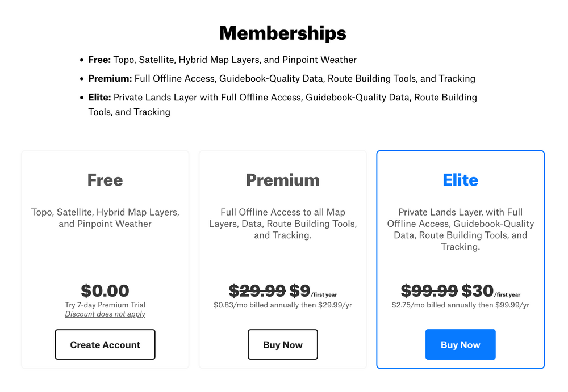Click Buy Now under Premium plan
The width and height of the screenshot is (568, 392).
coord(282,344)
